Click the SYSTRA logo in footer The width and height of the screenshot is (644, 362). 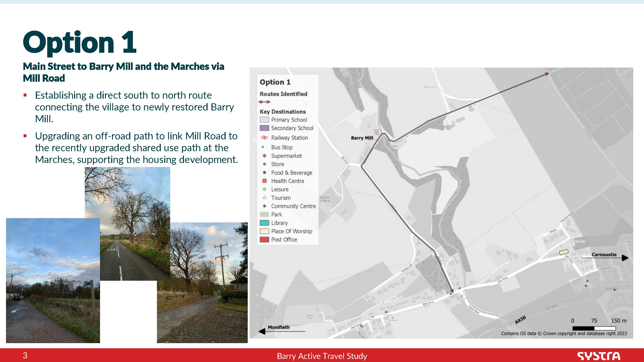click(598, 356)
